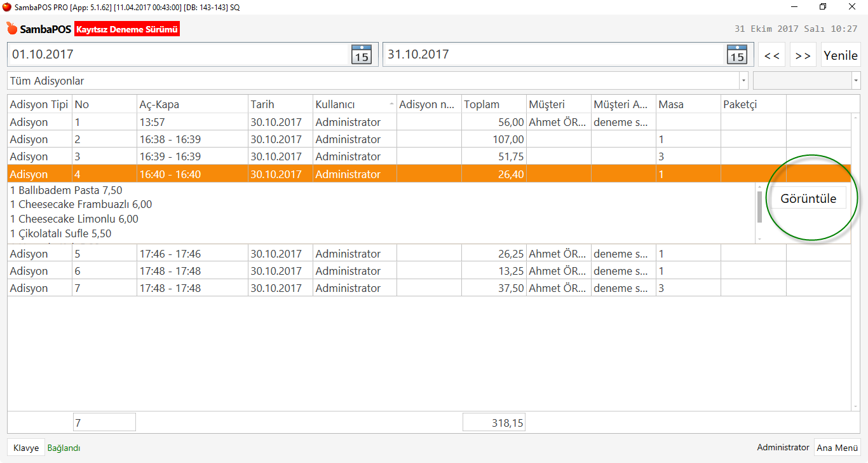Click the SambaPOS logo
Viewport: 868px width, 463px height.
39,29
